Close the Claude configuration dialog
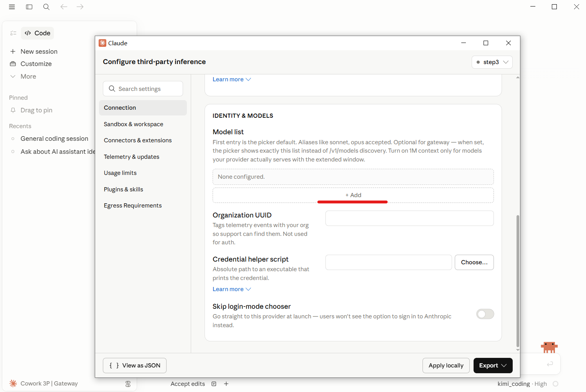Image resolution: width=586 pixels, height=392 pixels. point(508,43)
